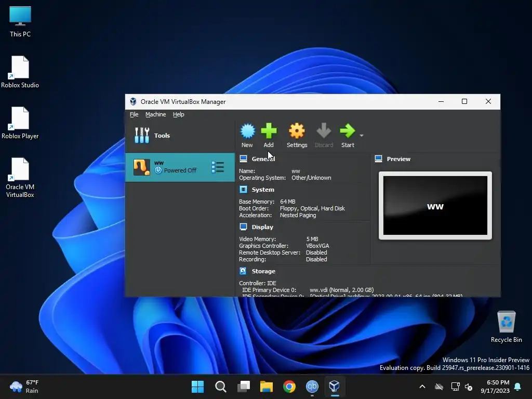Click the Preview panel monitor icon
Screen dimensions: 532x399
(378, 159)
